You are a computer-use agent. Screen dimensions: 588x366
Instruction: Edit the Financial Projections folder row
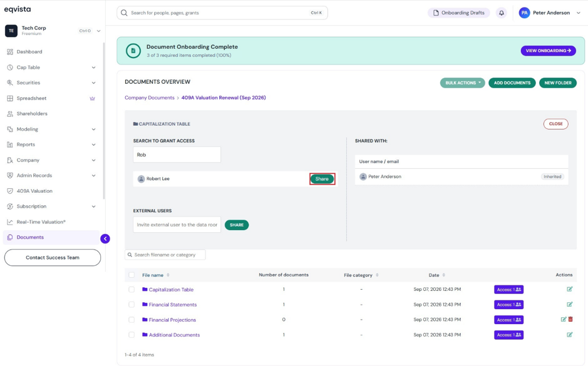[563, 320]
